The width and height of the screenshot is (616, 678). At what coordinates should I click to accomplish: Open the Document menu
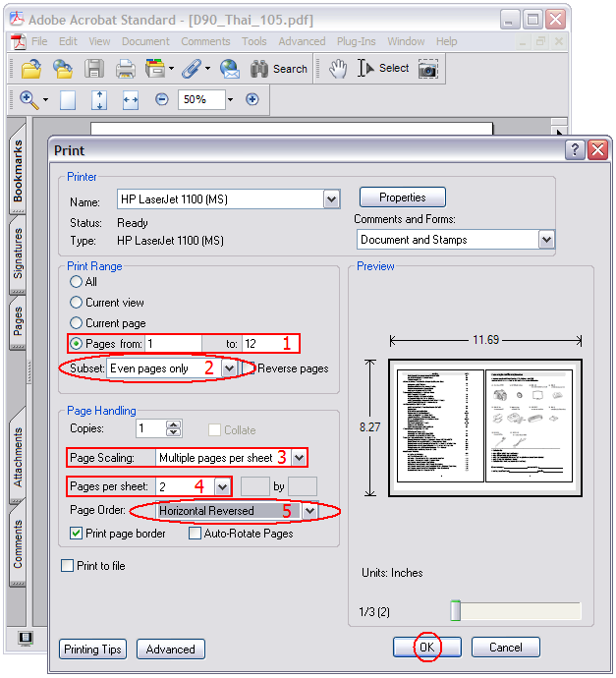coord(145,41)
